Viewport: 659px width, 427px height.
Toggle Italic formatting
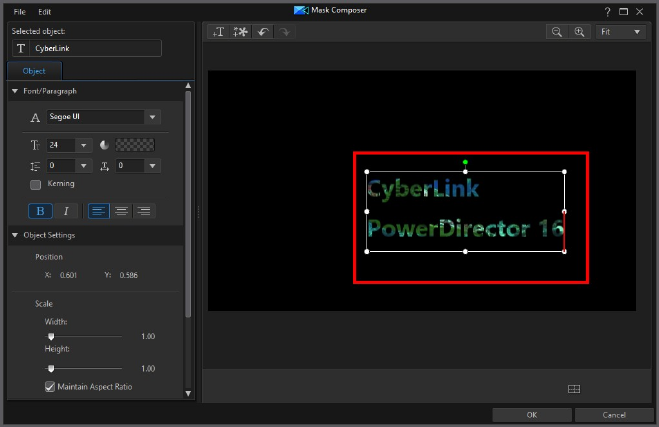66,211
